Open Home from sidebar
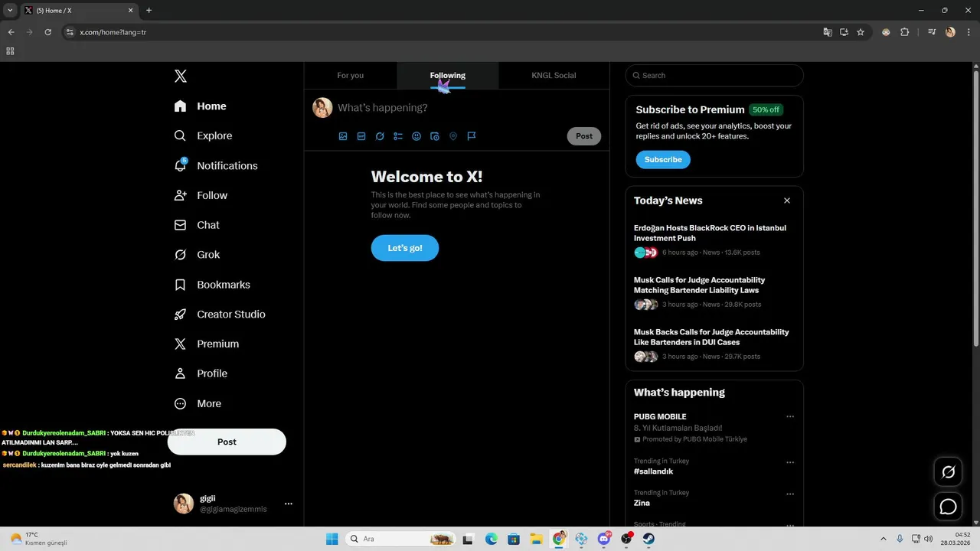 (200, 106)
